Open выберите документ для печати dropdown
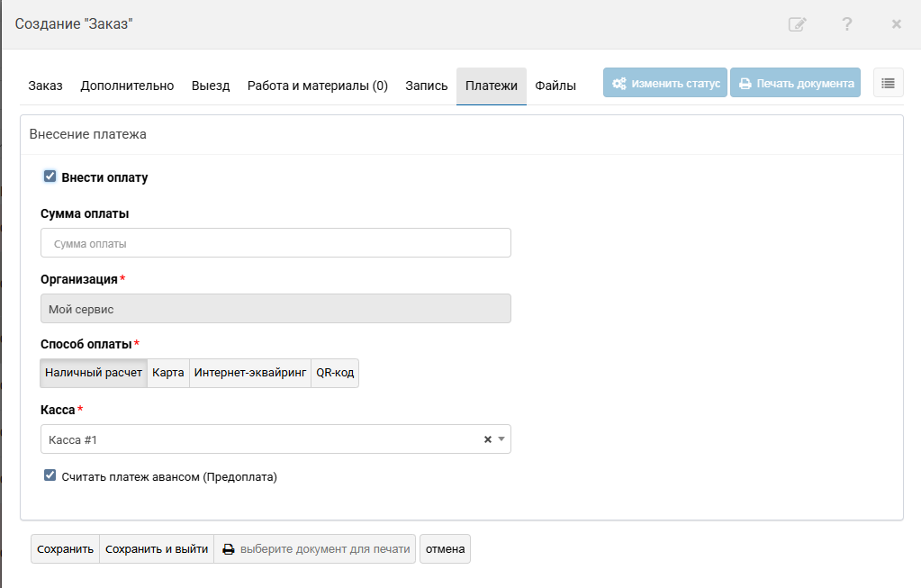The height and width of the screenshot is (588, 921). tap(315, 549)
